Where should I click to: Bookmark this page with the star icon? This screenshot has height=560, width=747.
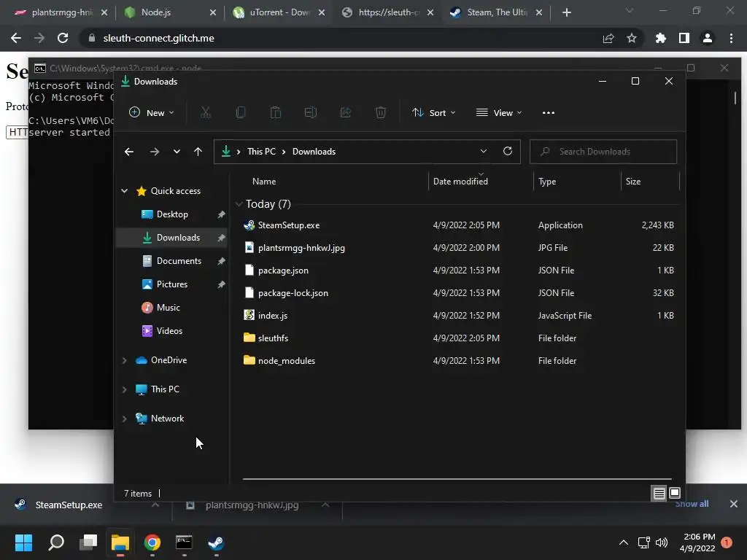click(x=631, y=38)
